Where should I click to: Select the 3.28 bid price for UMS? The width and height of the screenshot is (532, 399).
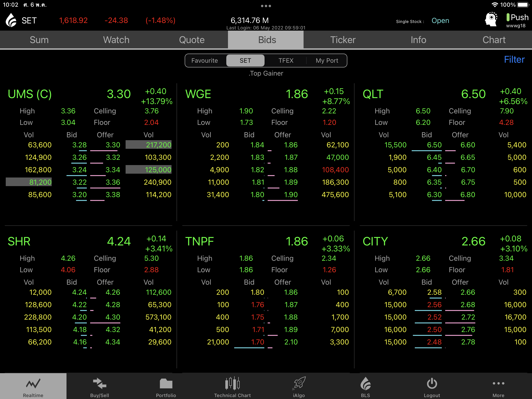point(79,145)
